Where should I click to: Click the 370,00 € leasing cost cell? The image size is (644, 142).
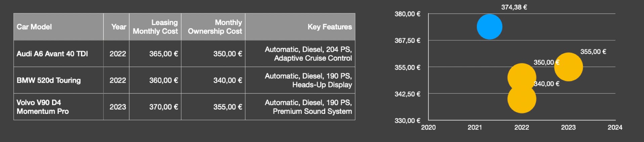[155, 107]
